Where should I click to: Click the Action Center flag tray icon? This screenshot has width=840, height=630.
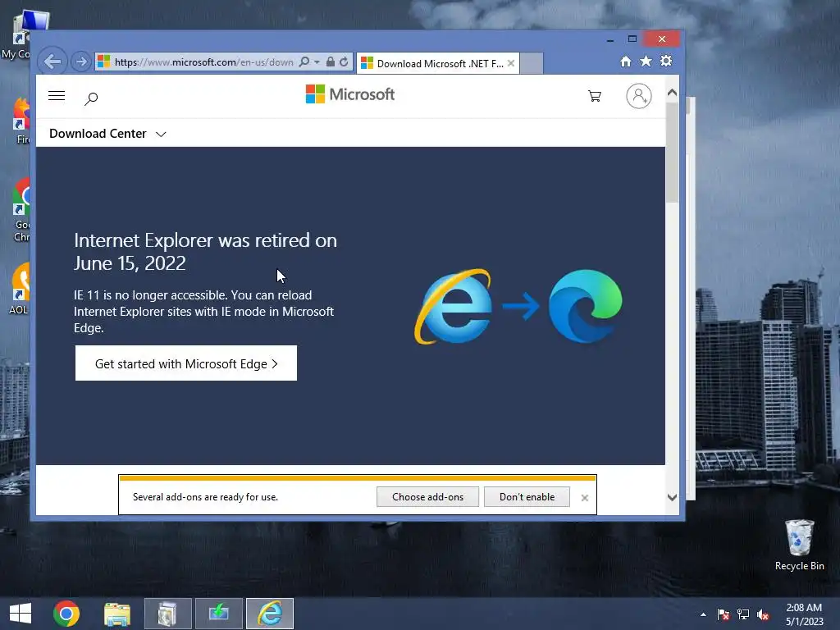tap(724, 614)
